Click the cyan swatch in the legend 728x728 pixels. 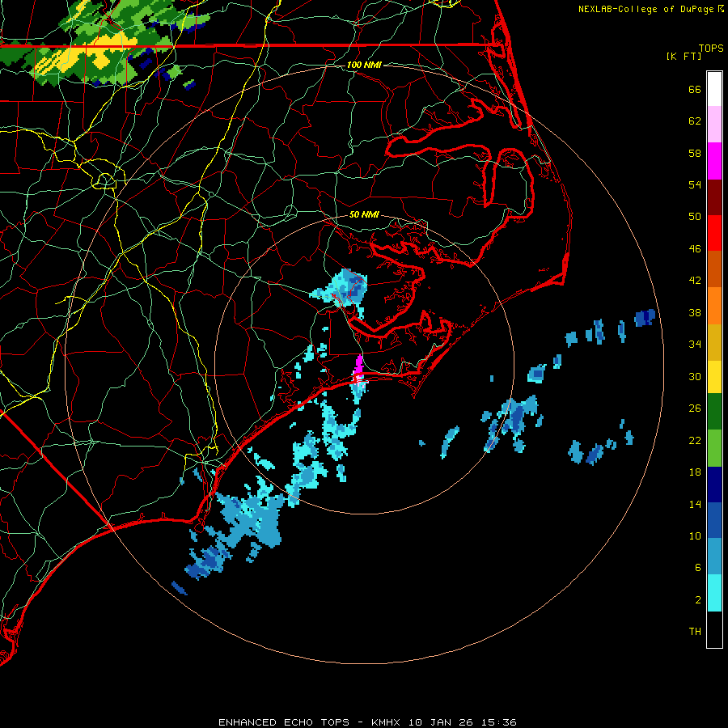pyautogui.click(x=714, y=593)
